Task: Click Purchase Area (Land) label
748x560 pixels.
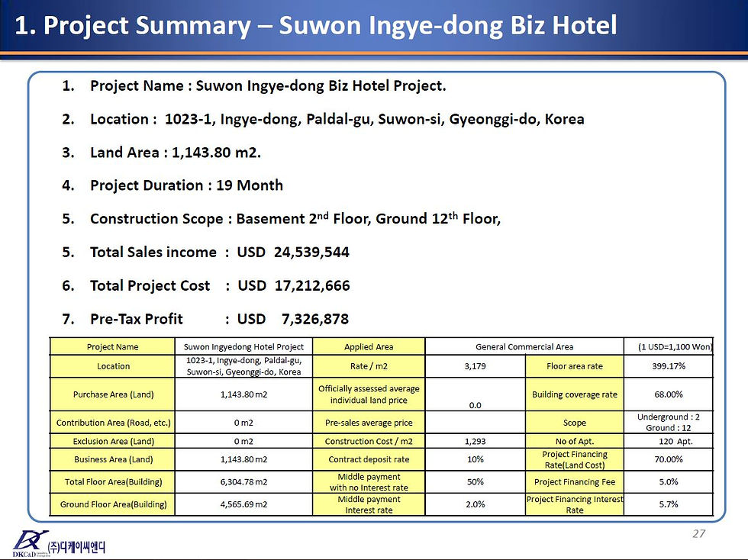Action: click(113, 394)
